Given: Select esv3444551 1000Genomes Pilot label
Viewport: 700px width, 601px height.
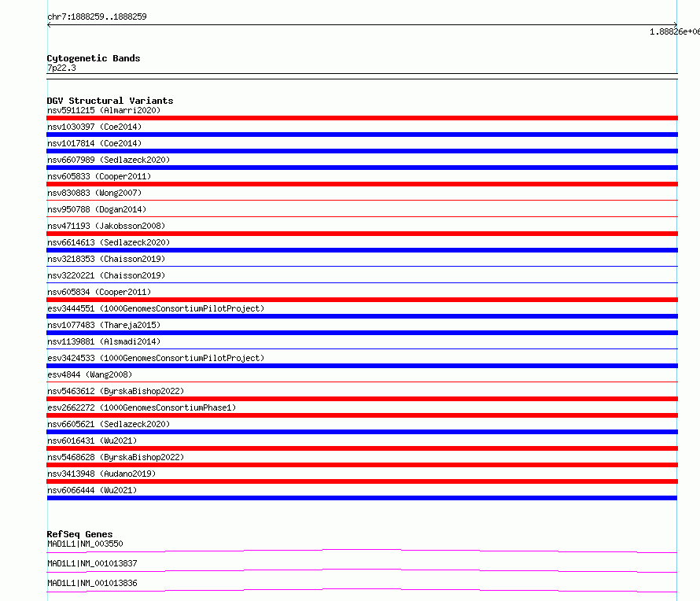Looking at the screenshot, I should point(156,308).
